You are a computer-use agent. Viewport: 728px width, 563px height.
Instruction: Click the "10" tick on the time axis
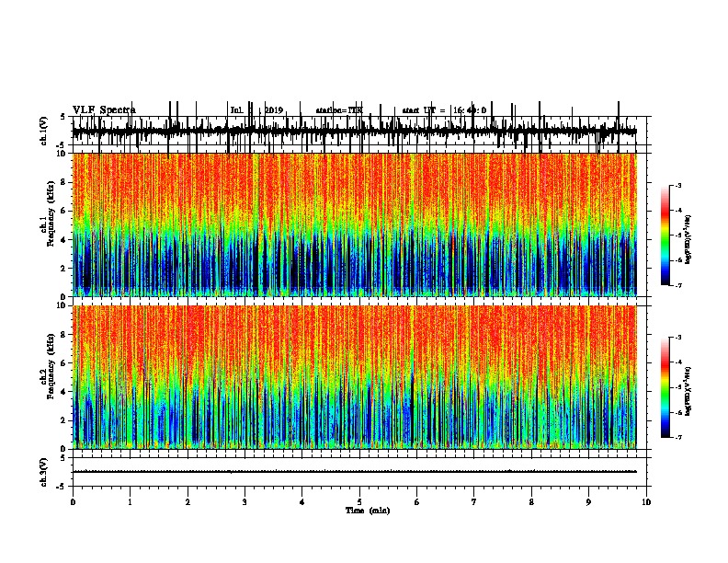click(646, 502)
